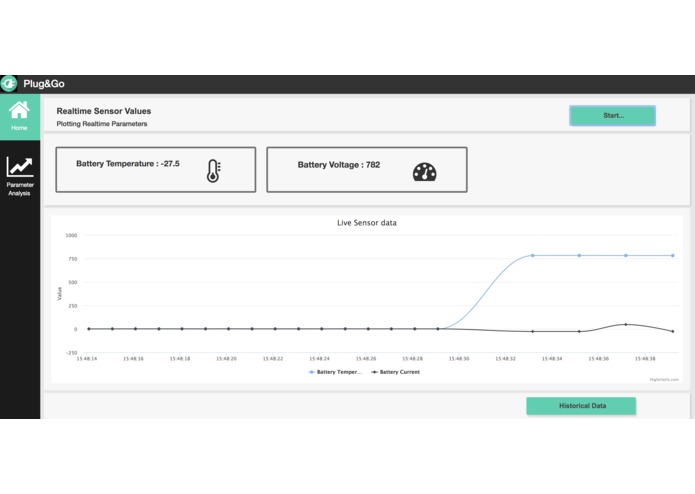Image resolution: width=695 pixels, height=494 pixels.
Task: Open the Historical Data button
Action: tap(581, 406)
